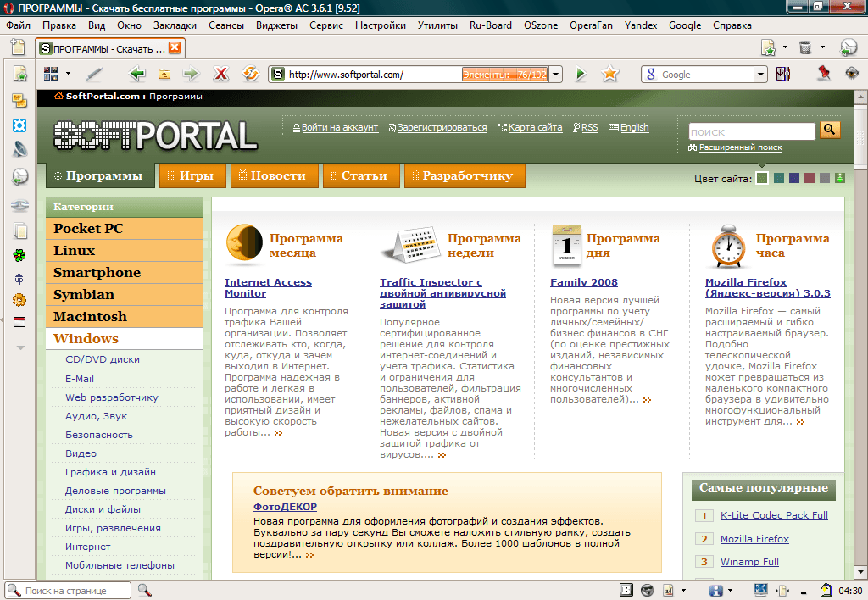This screenshot has width=868, height=600.
Task: Open the status bar ad-page dropdown
Action: (683, 590)
